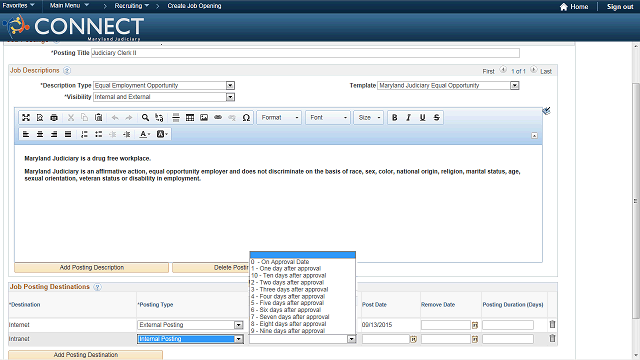Viewport: 640px width, 360px height.
Task: Click the Unlink icon
Action: click(232, 118)
